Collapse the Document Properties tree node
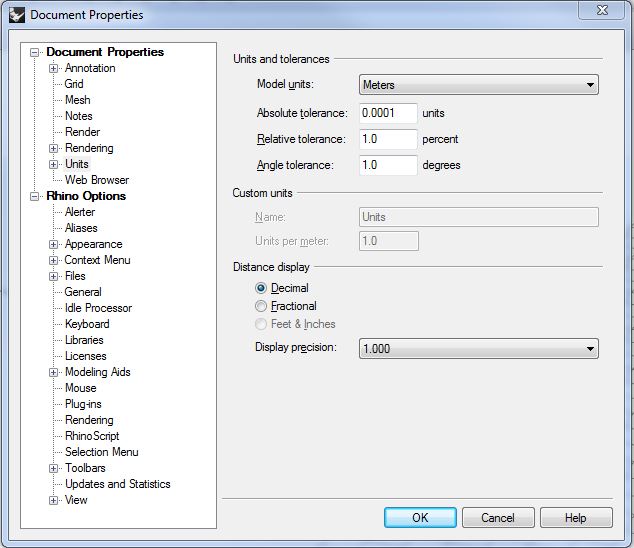634x548 pixels. pyautogui.click(x=35, y=52)
